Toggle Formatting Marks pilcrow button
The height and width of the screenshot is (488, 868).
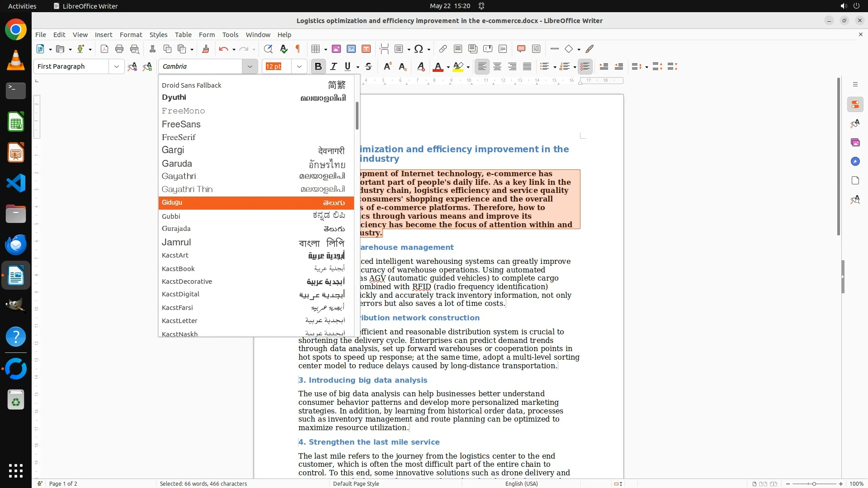click(298, 49)
